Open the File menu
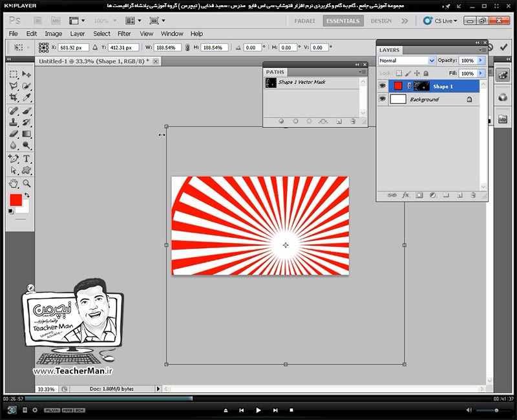 13,34
